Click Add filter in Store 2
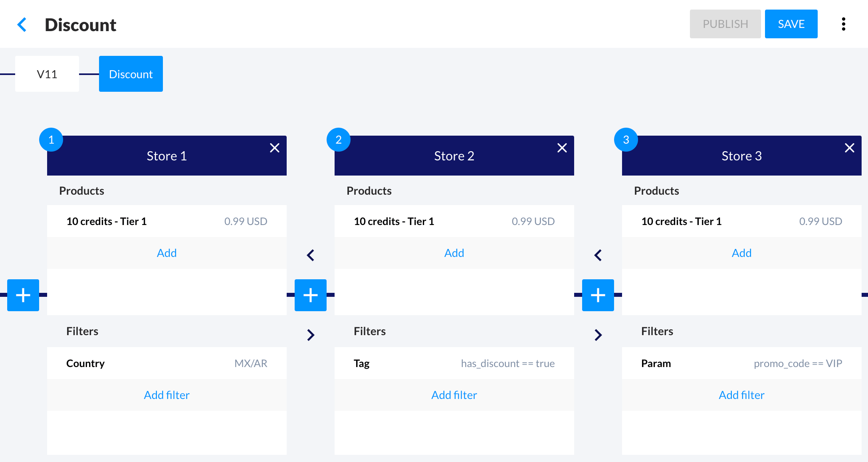 click(x=454, y=395)
